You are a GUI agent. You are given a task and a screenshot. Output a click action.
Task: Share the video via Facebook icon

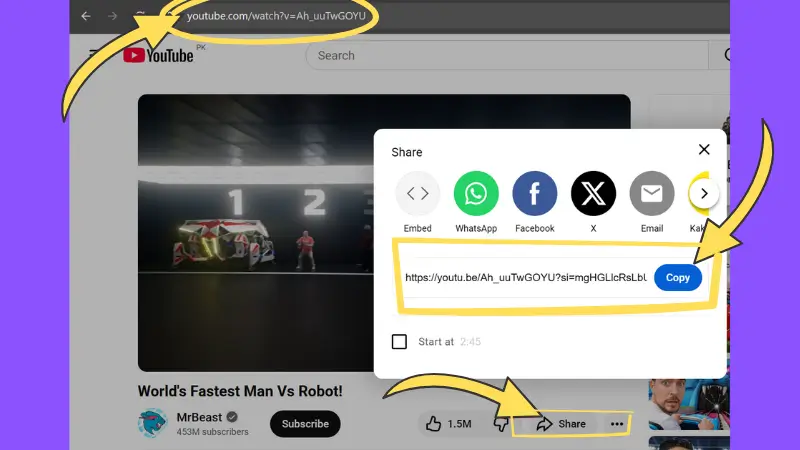pyautogui.click(x=535, y=194)
